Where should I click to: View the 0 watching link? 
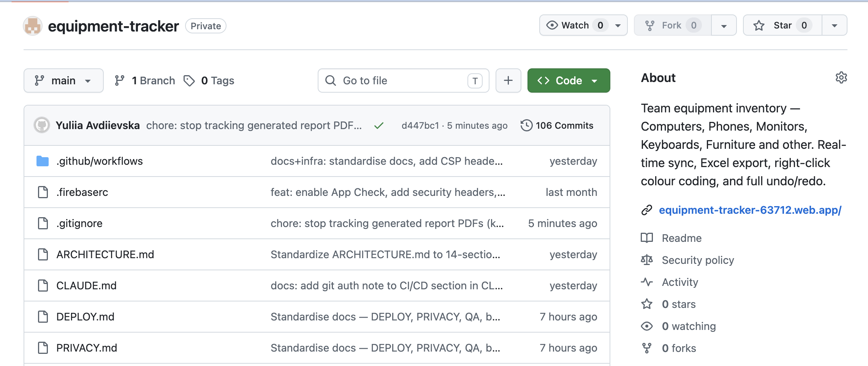689,326
